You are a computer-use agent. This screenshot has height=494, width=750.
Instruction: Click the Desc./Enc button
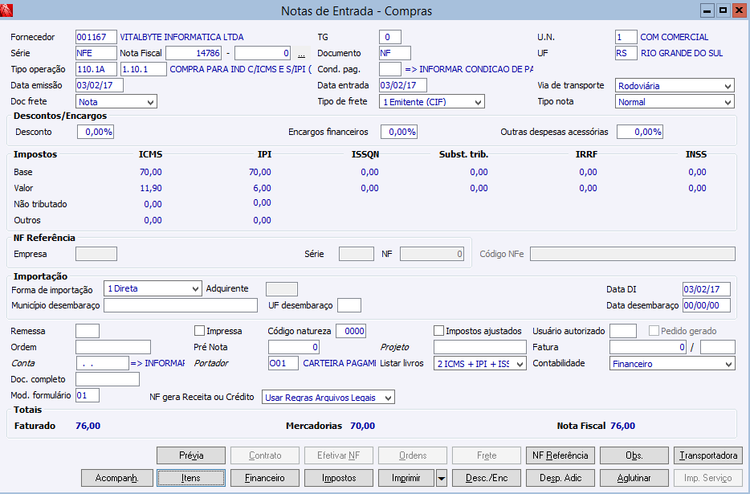pos(486,478)
